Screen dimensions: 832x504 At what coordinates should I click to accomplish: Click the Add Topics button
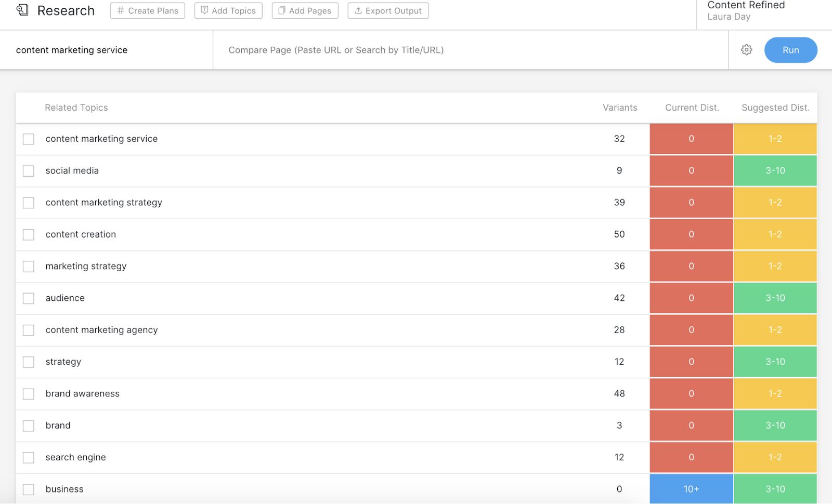point(228,10)
